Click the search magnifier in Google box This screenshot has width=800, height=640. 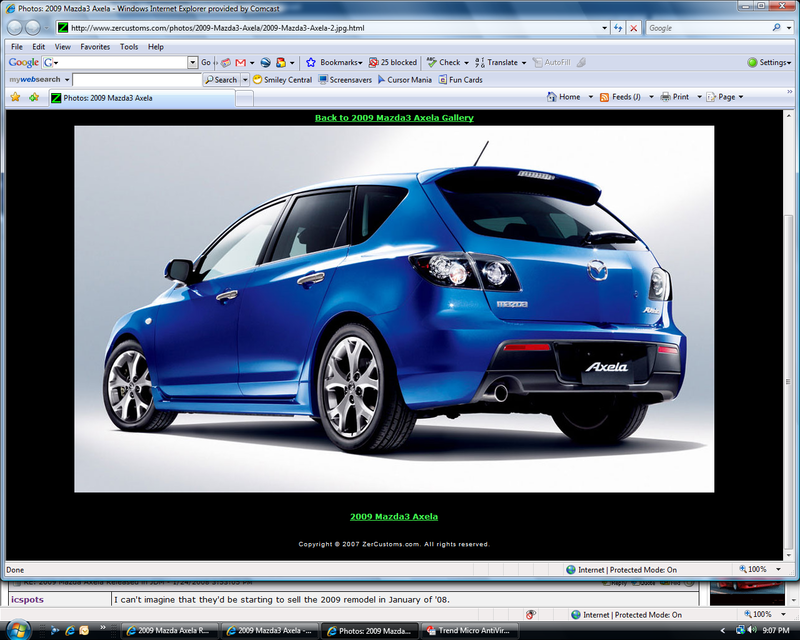point(777,28)
